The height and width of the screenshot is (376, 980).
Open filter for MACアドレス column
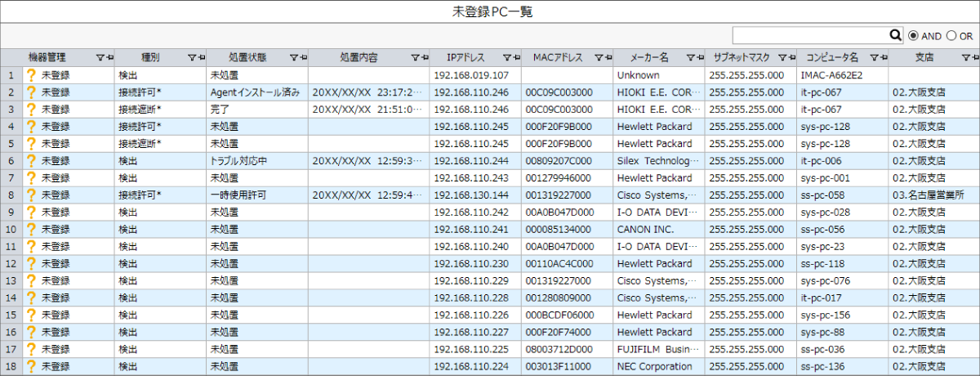(x=598, y=58)
